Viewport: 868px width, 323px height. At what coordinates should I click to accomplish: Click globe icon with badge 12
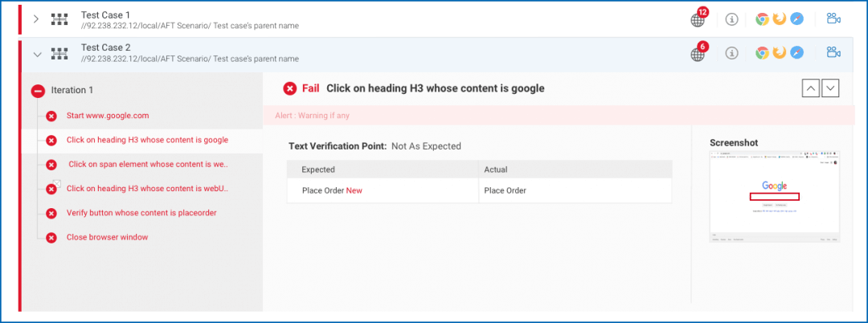coord(698,20)
